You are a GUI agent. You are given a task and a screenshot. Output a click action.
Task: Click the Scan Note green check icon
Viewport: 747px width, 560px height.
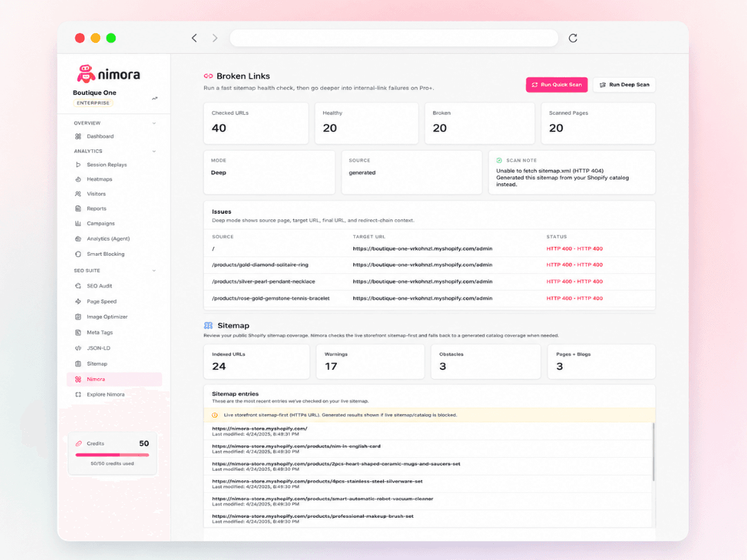coord(499,160)
